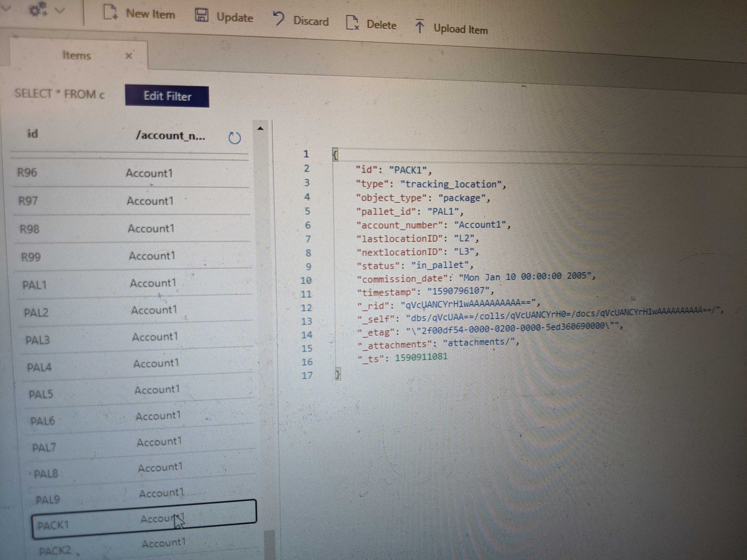Click the id column header
The width and height of the screenshot is (747, 560).
click(x=32, y=134)
